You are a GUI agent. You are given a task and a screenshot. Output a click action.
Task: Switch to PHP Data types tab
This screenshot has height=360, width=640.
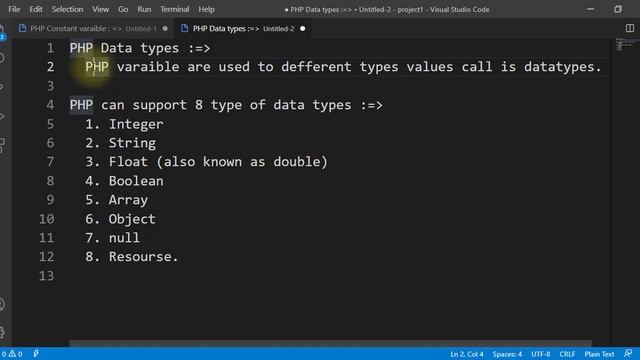tap(243, 28)
